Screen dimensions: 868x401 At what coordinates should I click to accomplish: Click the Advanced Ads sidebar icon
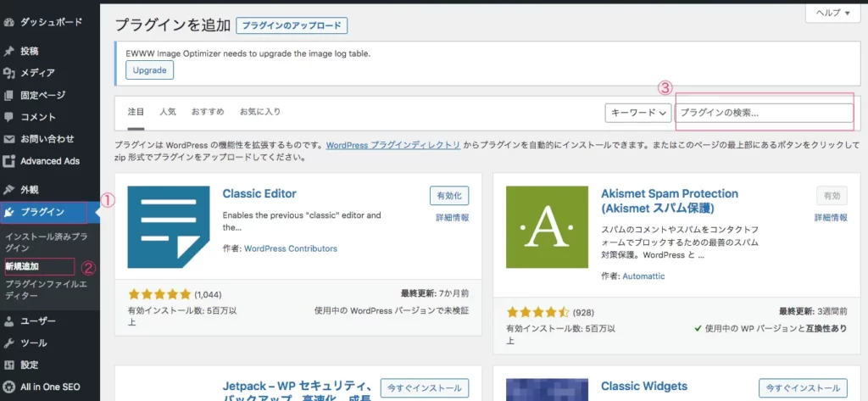(x=8, y=161)
